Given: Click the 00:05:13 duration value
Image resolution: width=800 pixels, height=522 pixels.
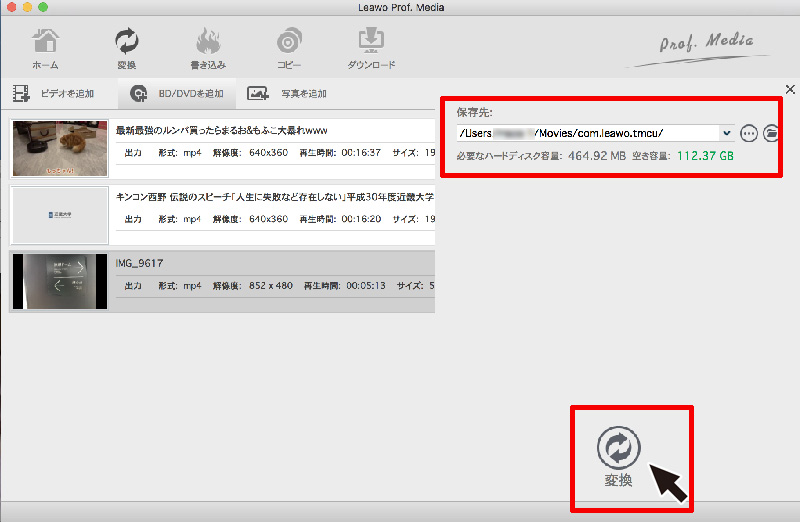Looking at the screenshot, I should pos(366,286).
